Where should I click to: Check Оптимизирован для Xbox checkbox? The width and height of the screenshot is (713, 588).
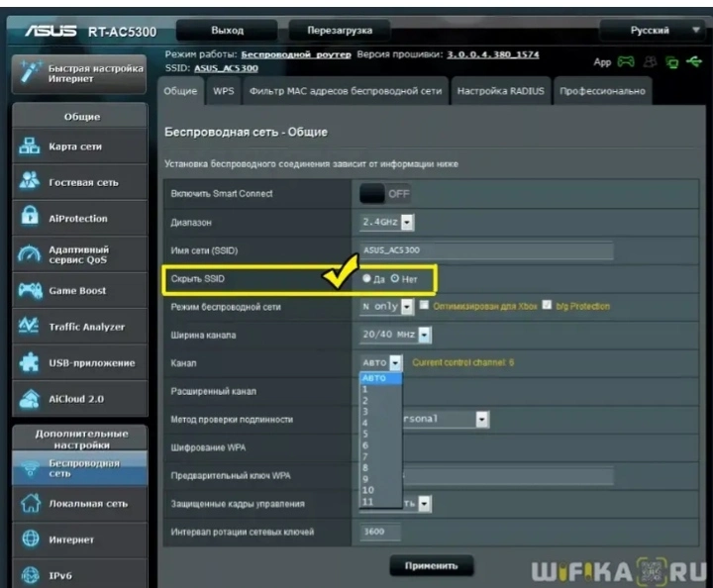point(424,305)
